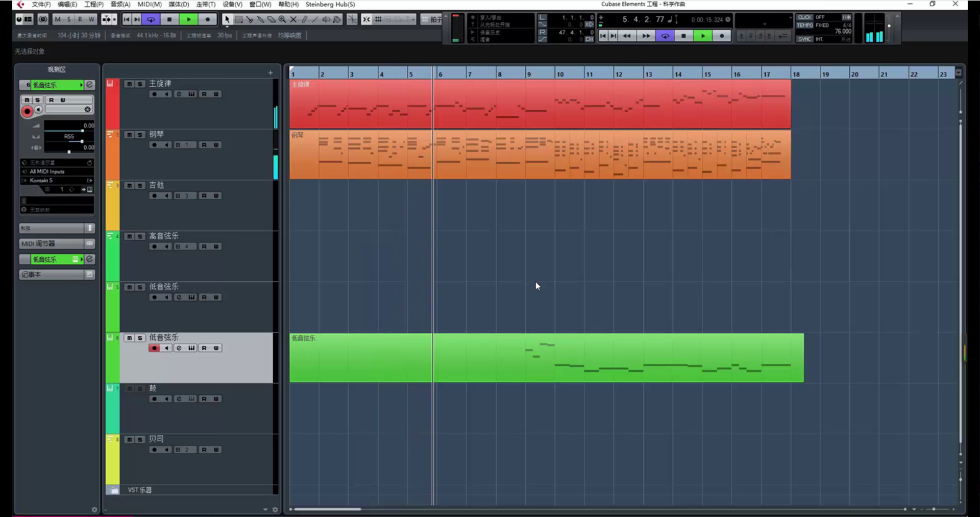The image size is (980, 517).
Task: Solo the 高音弦乐 track
Action: click(x=140, y=236)
